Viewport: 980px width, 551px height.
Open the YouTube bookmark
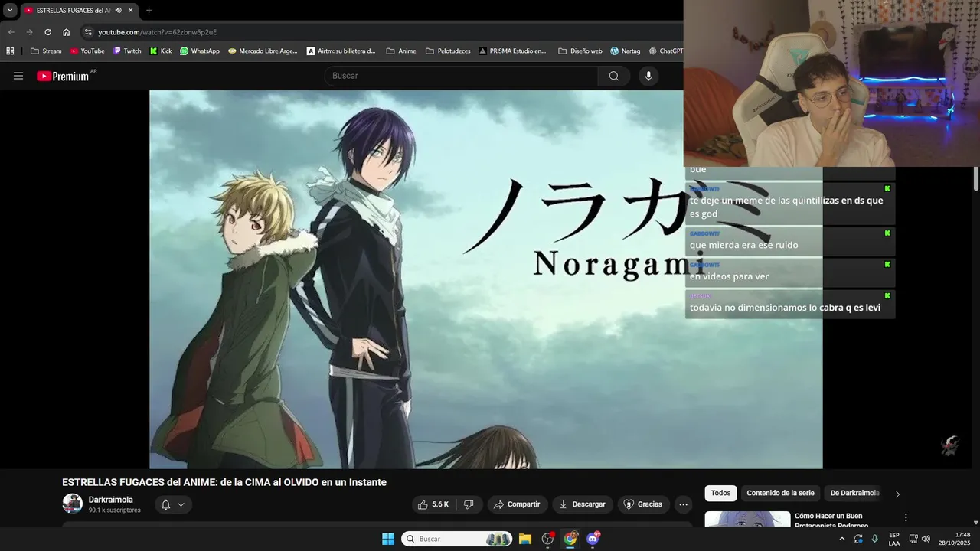click(x=87, y=51)
